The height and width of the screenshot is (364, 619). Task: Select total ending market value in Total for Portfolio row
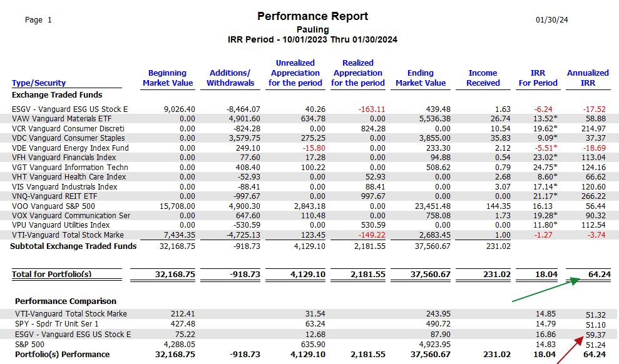(430, 274)
